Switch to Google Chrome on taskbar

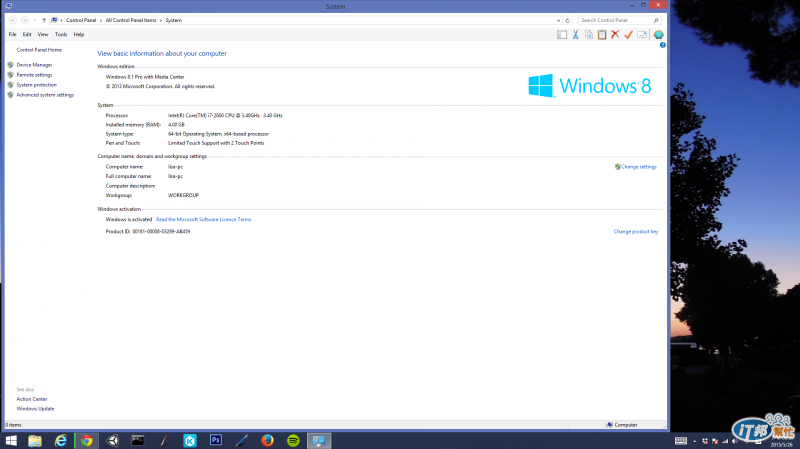point(87,440)
